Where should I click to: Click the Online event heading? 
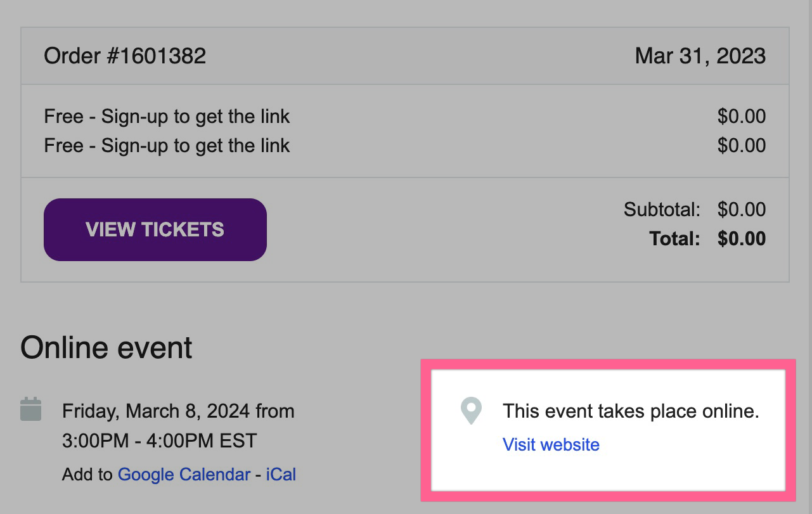[106, 348]
